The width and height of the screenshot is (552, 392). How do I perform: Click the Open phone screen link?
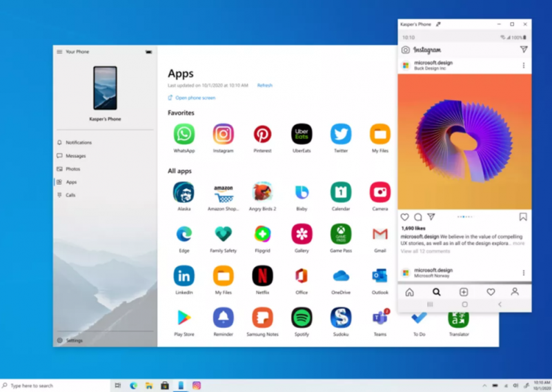tap(195, 98)
